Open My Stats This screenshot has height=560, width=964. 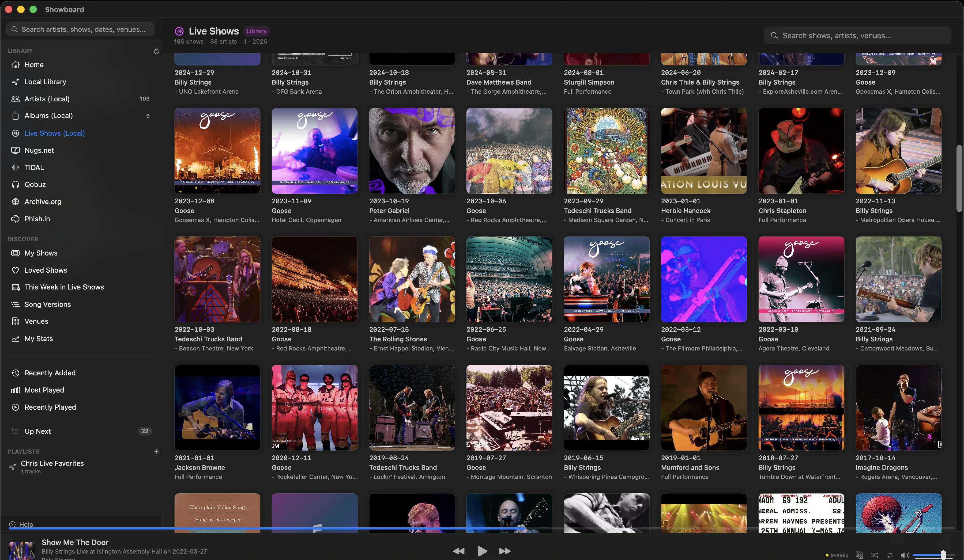click(38, 339)
